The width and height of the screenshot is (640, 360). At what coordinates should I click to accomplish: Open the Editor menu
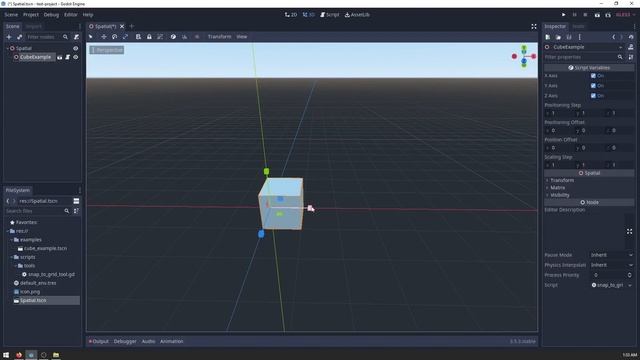point(71,15)
